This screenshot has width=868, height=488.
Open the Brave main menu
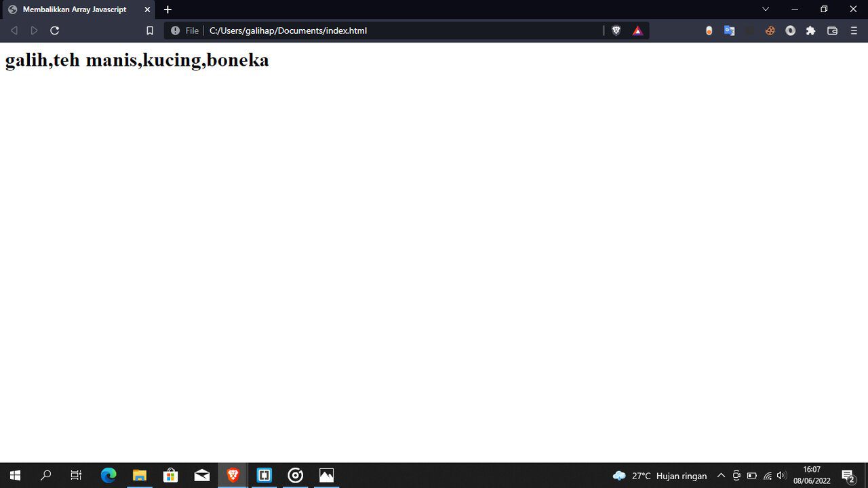coord(854,30)
